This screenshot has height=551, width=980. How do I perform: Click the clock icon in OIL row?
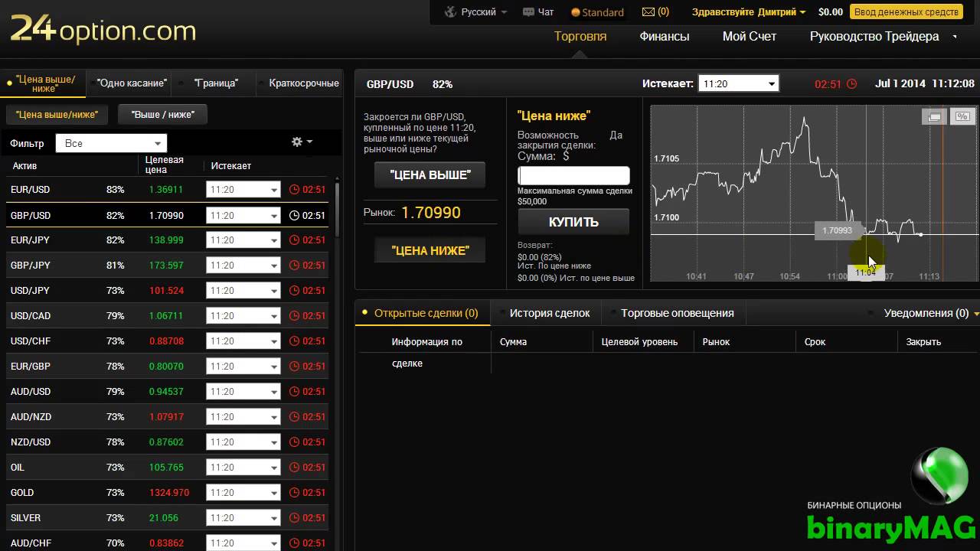[295, 468]
